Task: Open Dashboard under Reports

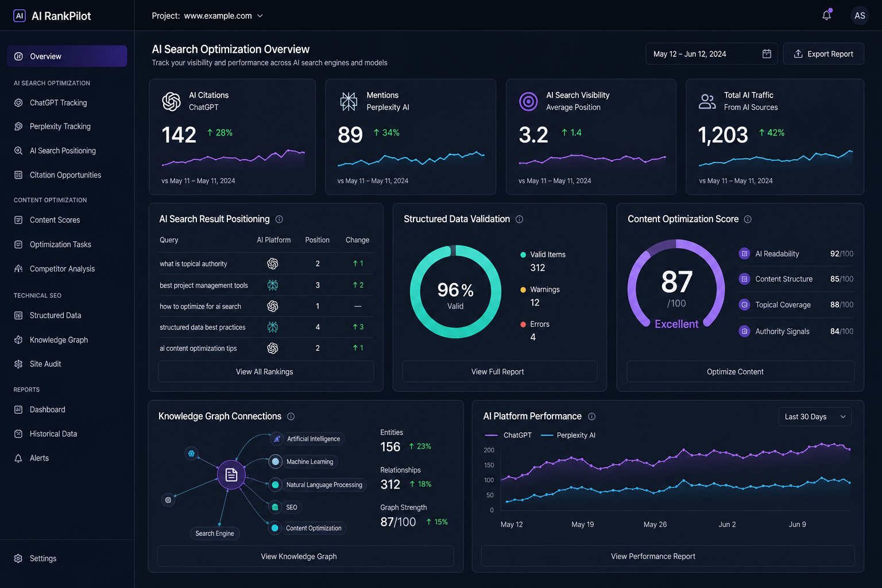Action: click(47, 409)
